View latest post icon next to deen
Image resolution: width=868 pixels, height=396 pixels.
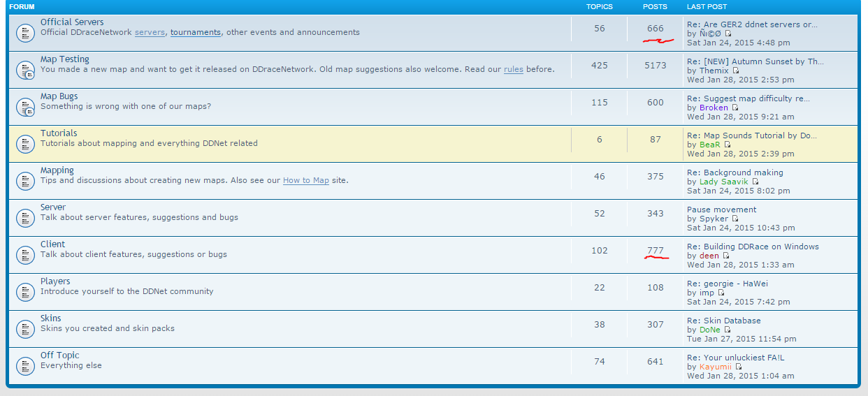pyautogui.click(x=725, y=256)
